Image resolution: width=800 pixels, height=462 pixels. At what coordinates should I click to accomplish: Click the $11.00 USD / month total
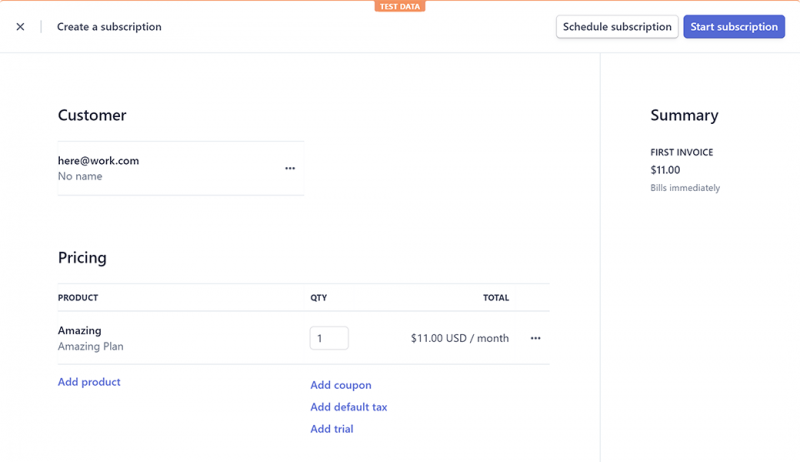(x=459, y=338)
